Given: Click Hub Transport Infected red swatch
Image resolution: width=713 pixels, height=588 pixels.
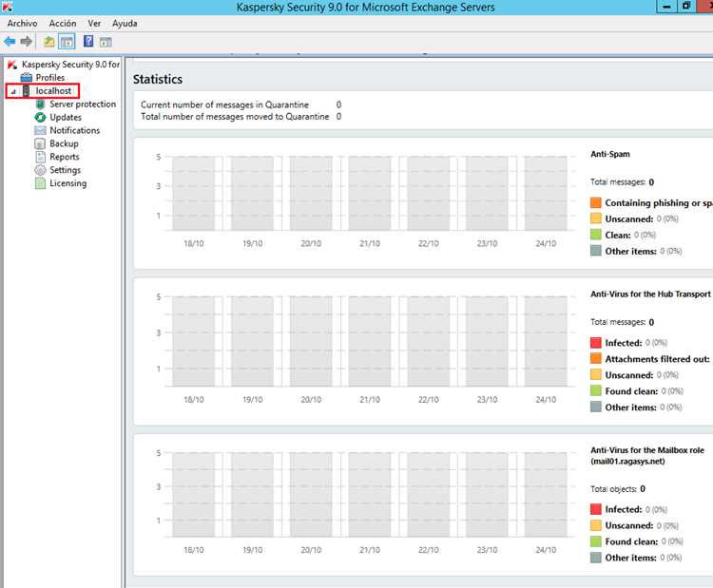Looking at the screenshot, I should (596, 343).
